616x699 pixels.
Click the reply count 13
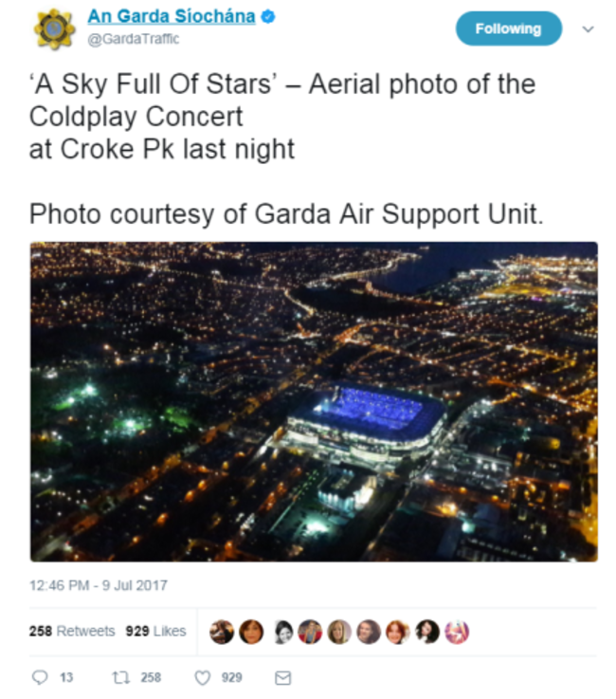[x=66, y=677]
